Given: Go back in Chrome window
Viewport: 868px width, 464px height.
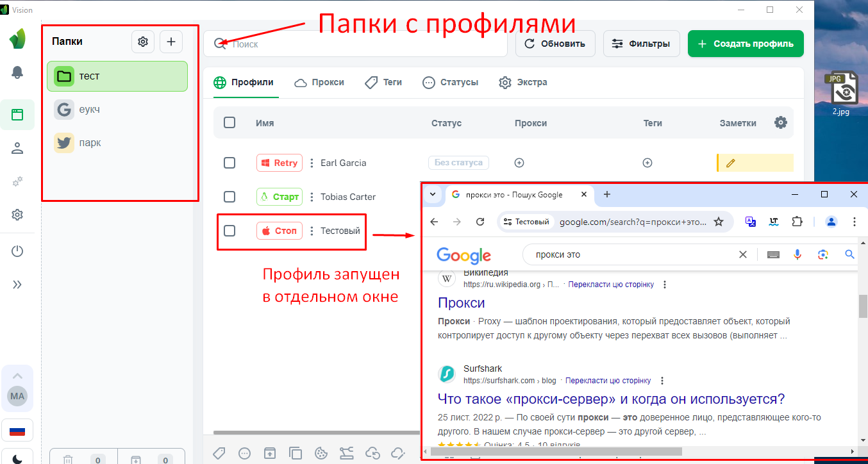Looking at the screenshot, I should [x=434, y=222].
